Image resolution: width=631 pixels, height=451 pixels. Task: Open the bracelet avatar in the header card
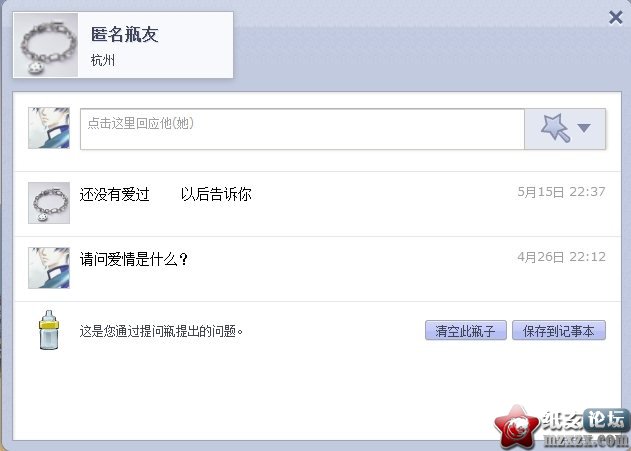45,45
